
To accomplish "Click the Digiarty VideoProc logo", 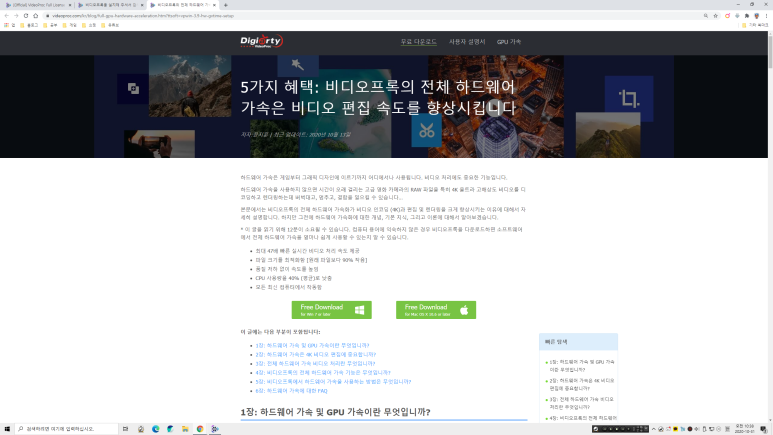I will (262, 41).
